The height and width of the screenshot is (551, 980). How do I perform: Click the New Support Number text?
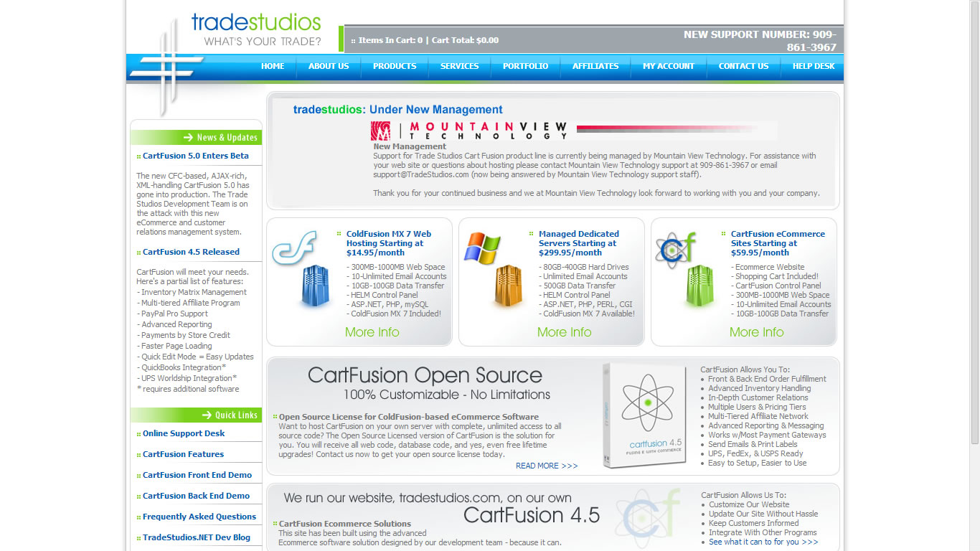click(x=760, y=41)
